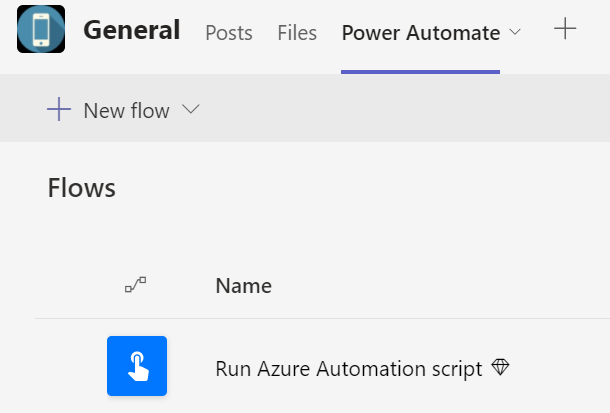The height and width of the screenshot is (413, 610).
Task: Click the flow type column icon
Action: [x=135, y=285]
